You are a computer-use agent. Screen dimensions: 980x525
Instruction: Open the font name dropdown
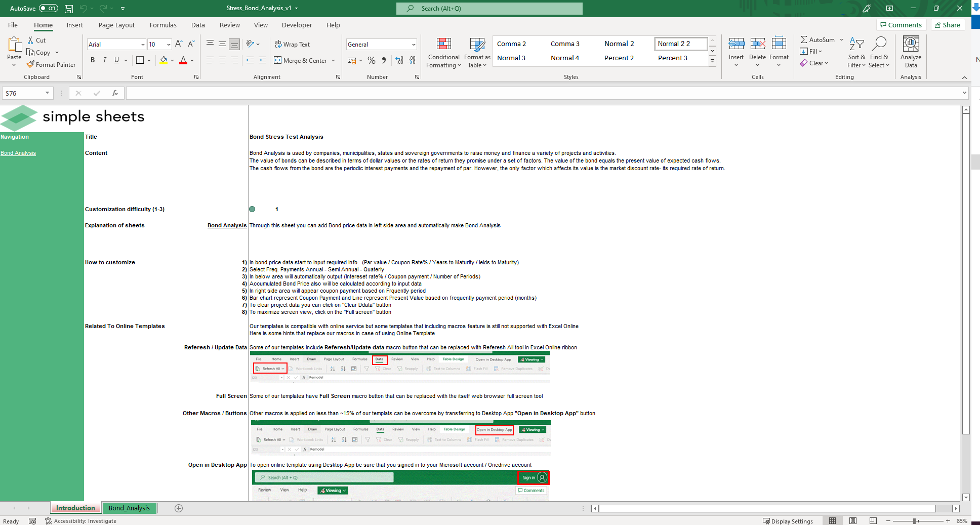[x=143, y=45]
